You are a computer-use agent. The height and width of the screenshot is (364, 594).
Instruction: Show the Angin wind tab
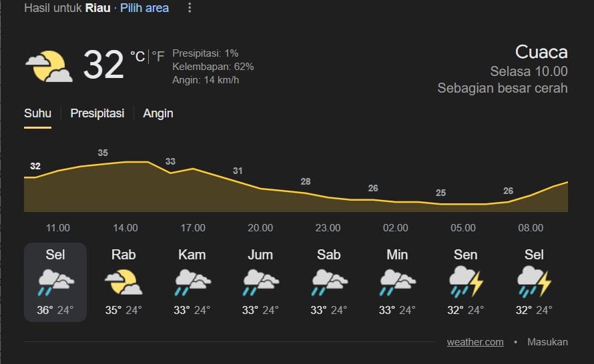click(x=158, y=113)
